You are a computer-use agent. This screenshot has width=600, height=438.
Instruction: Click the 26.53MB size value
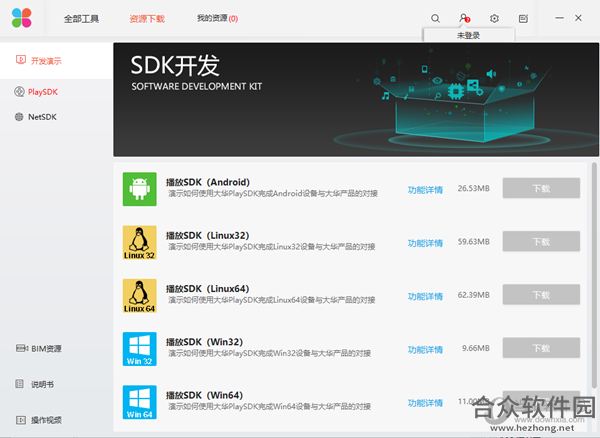point(473,188)
